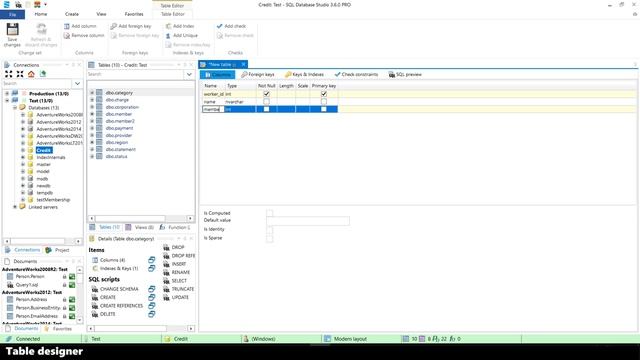The image size is (640, 360).
Task: Switch to the Create ribbon tab
Action: click(x=72, y=14)
